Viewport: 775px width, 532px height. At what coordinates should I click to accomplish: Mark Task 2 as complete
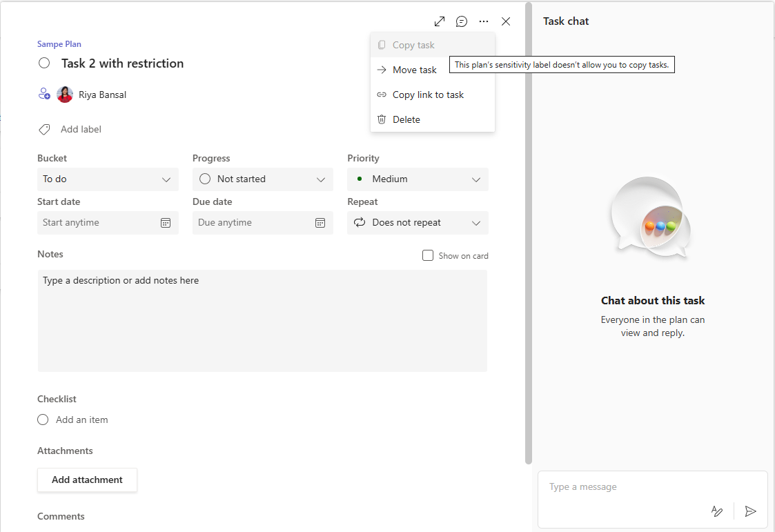[x=43, y=63]
